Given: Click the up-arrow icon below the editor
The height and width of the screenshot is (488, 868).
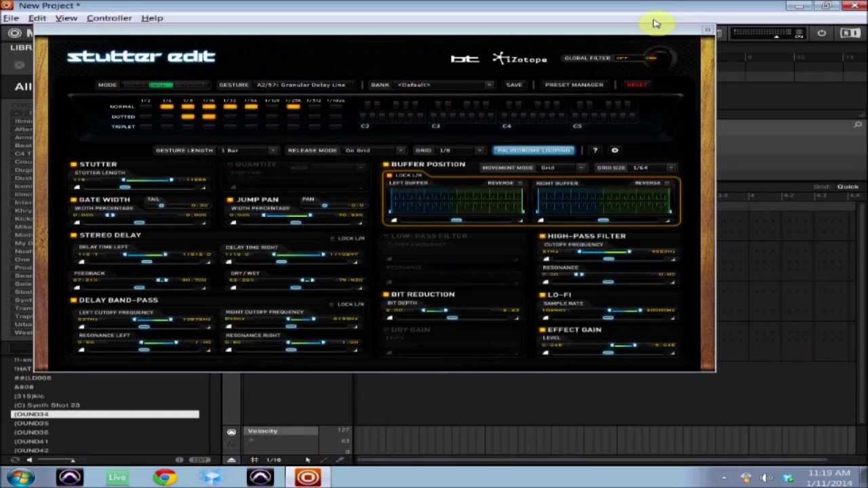Looking at the screenshot, I should click(x=231, y=460).
